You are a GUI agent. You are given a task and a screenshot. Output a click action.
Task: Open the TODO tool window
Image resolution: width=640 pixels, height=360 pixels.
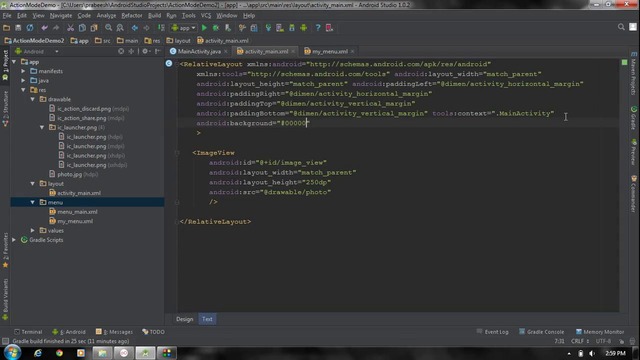pos(153,332)
